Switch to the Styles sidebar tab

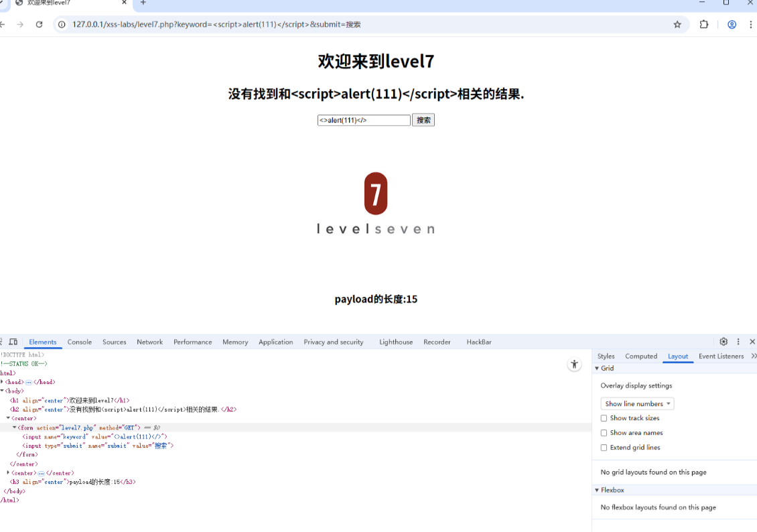[x=606, y=356]
